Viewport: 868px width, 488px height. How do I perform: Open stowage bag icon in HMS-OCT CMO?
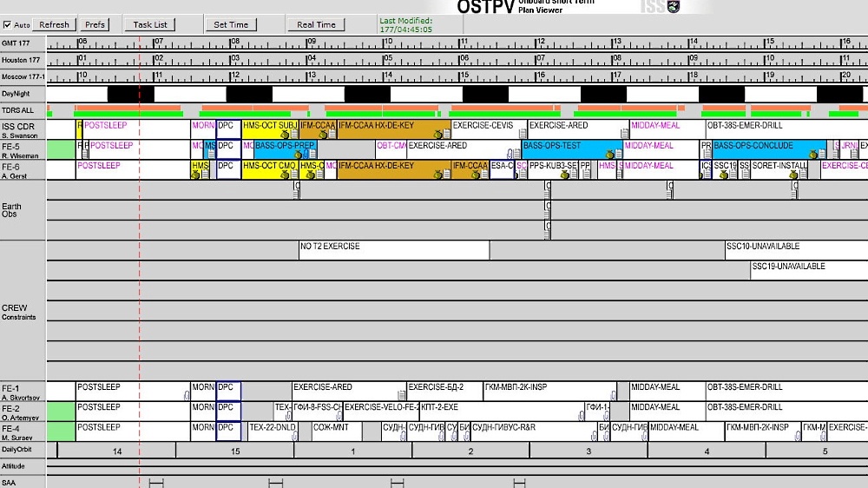point(285,175)
